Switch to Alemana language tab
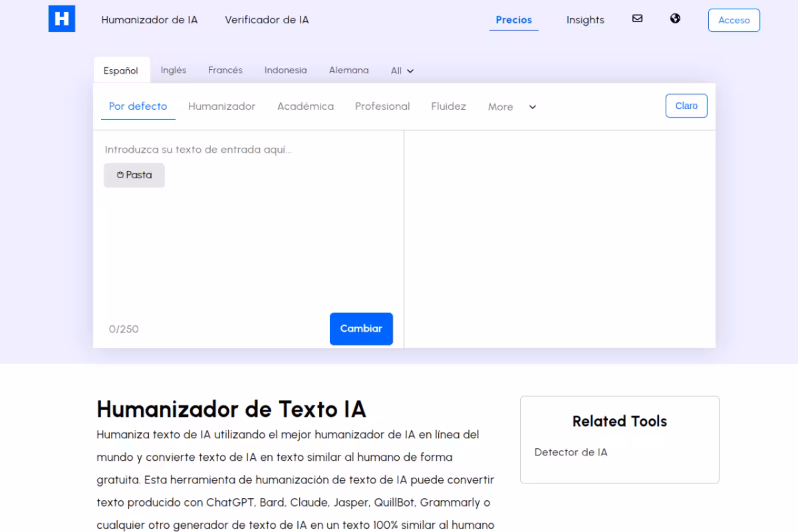 pyautogui.click(x=349, y=70)
